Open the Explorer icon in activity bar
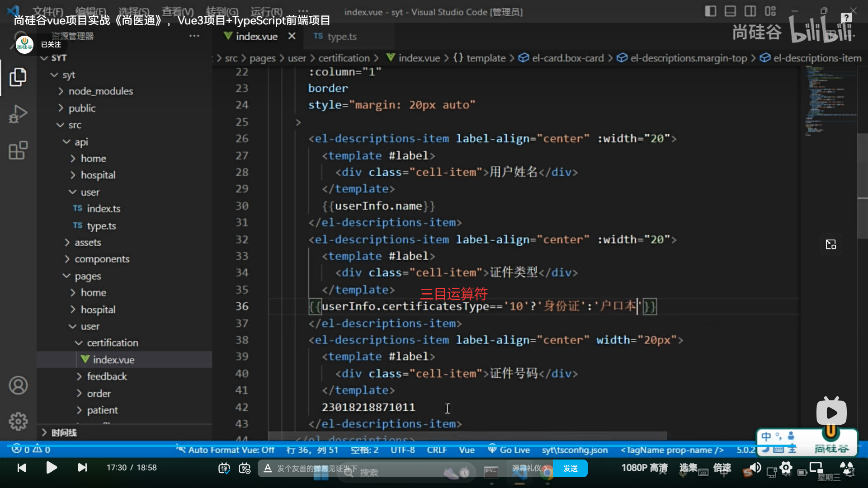 click(18, 77)
